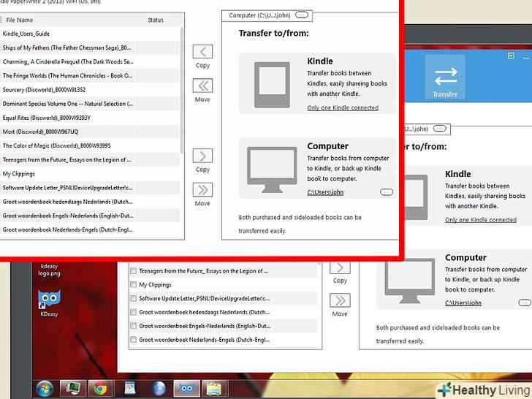Click the ellipsis button after U...\john) in background window
This screenshot has width=532, height=399.
[439, 129]
